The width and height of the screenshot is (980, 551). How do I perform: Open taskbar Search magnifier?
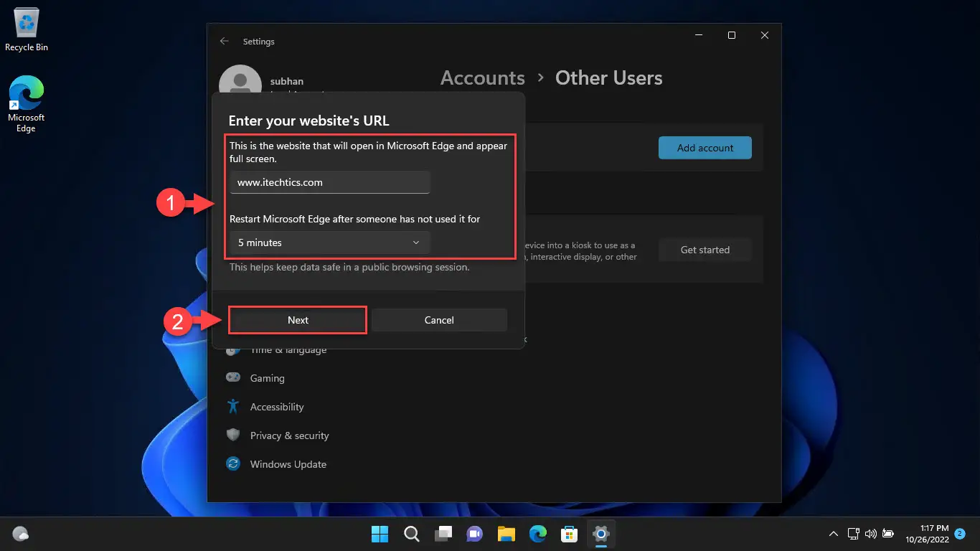tap(412, 533)
